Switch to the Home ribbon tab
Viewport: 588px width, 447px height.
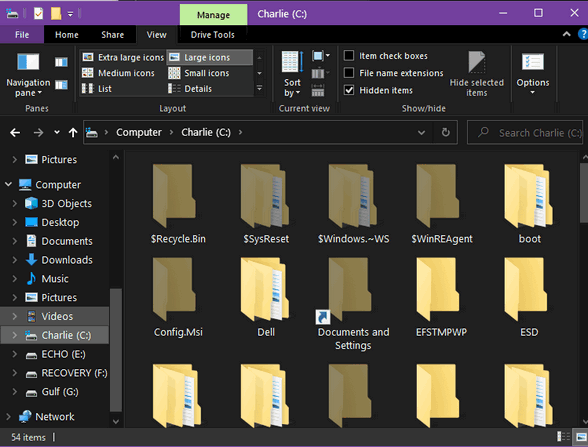point(67,35)
